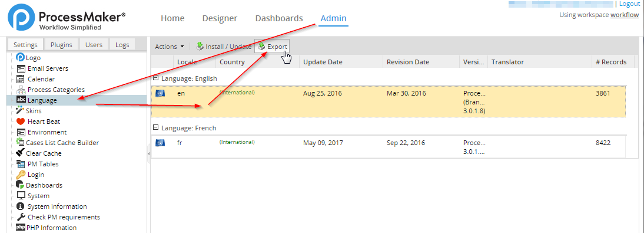Open Email Servers settings icon

click(x=21, y=68)
